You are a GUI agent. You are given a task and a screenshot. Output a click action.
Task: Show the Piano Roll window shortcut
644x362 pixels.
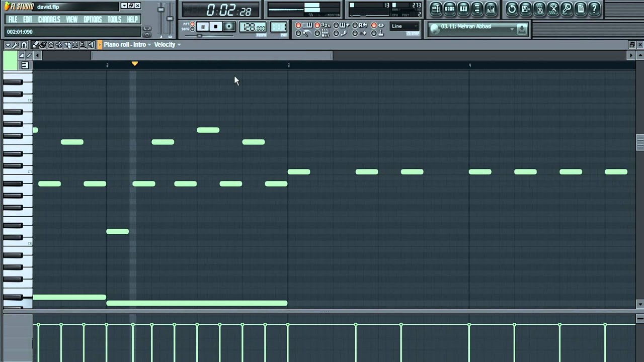click(463, 8)
